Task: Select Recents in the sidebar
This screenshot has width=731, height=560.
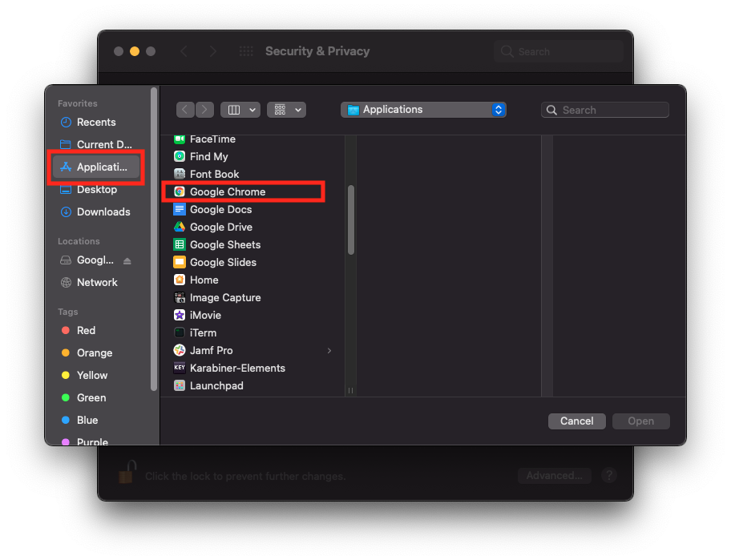Action: pos(96,122)
